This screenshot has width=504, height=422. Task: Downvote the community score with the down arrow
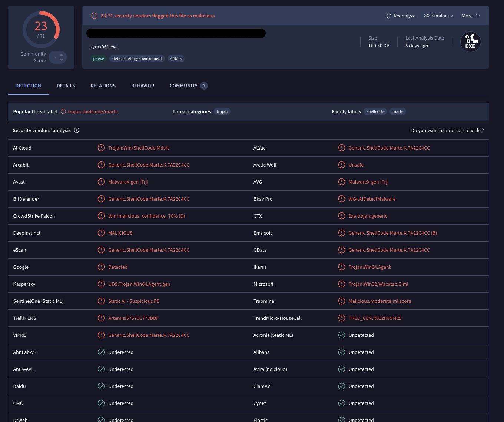point(62,60)
